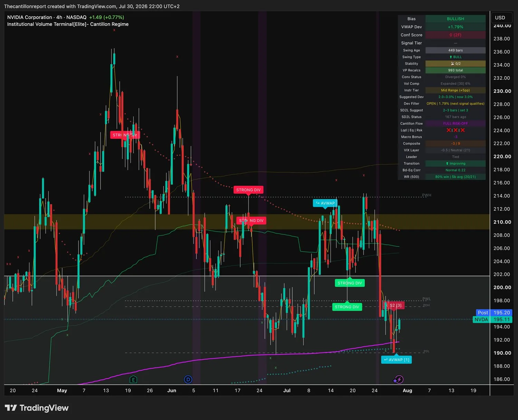Click the 210.00 price axis label

(502, 222)
